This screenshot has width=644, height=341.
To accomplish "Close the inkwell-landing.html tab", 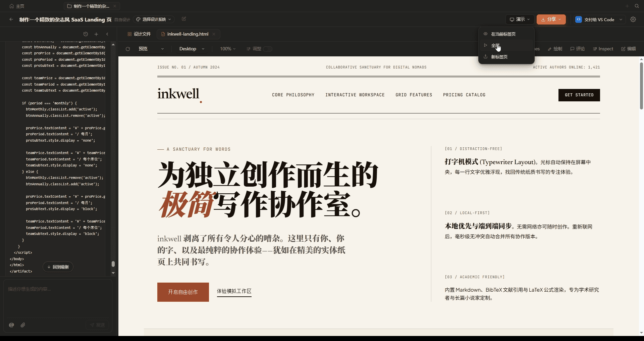I will [x=214, y=34].
